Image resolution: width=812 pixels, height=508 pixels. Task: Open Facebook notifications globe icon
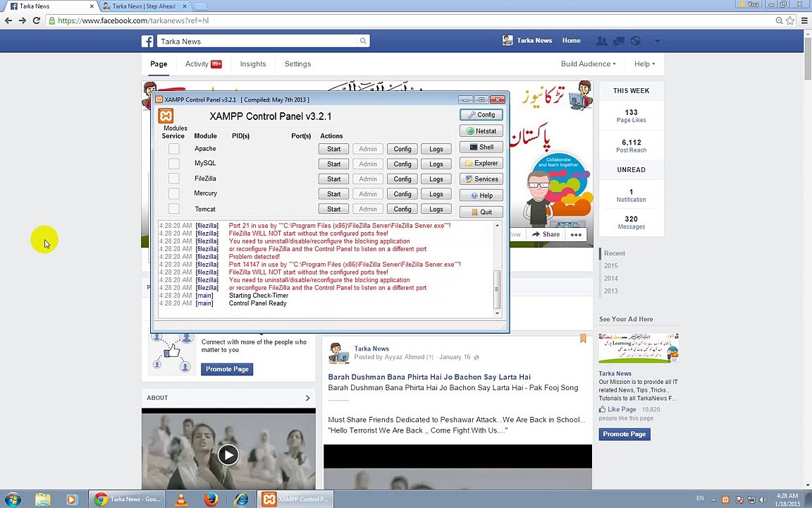point(635,41)
